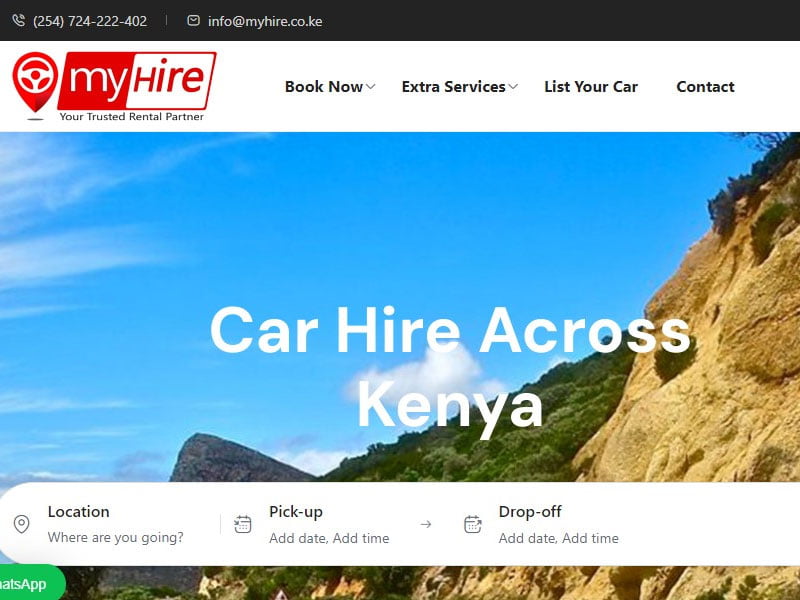Click 'Your Trusted Rental Partner' tagline
Image resolution: width=800 pixels, height=600 pixels.
(132, 117)
